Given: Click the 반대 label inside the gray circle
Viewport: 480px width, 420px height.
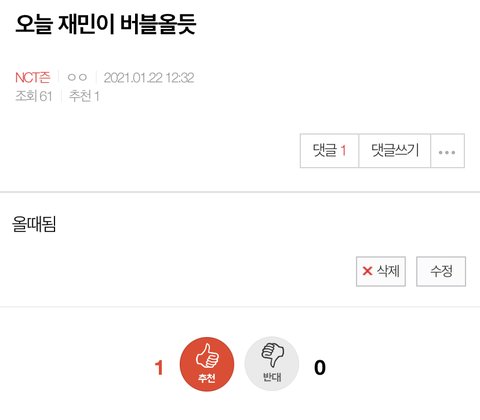Looking at the screenshot, I should [x=272, y=377].
